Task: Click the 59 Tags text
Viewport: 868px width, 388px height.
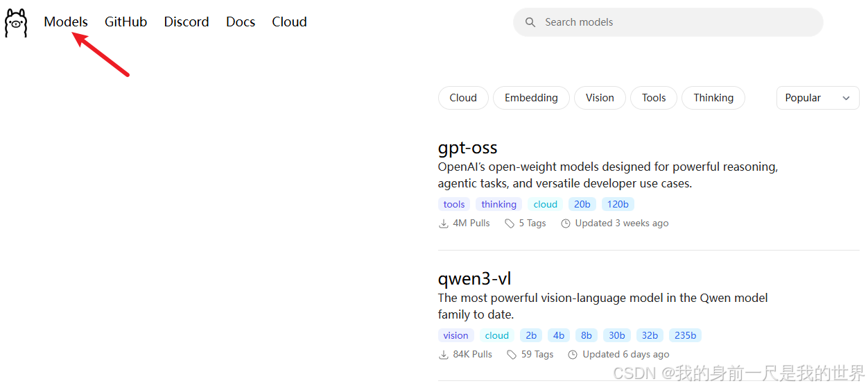Action: pos(537,355)
